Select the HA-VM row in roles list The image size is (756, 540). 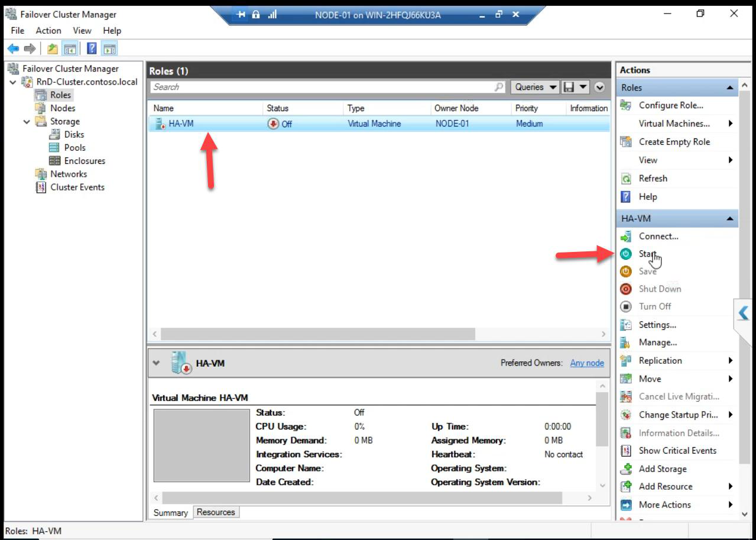tap(378, 124)
